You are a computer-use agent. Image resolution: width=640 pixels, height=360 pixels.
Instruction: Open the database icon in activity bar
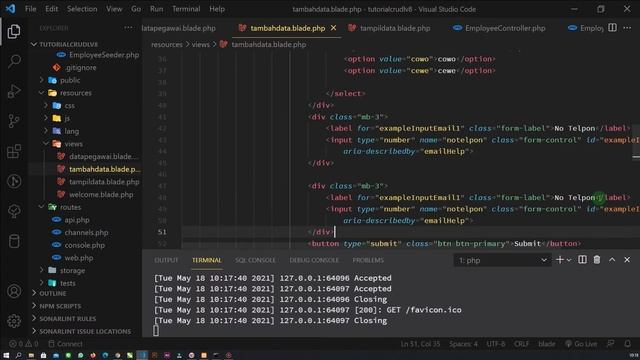tap(14, 241)
